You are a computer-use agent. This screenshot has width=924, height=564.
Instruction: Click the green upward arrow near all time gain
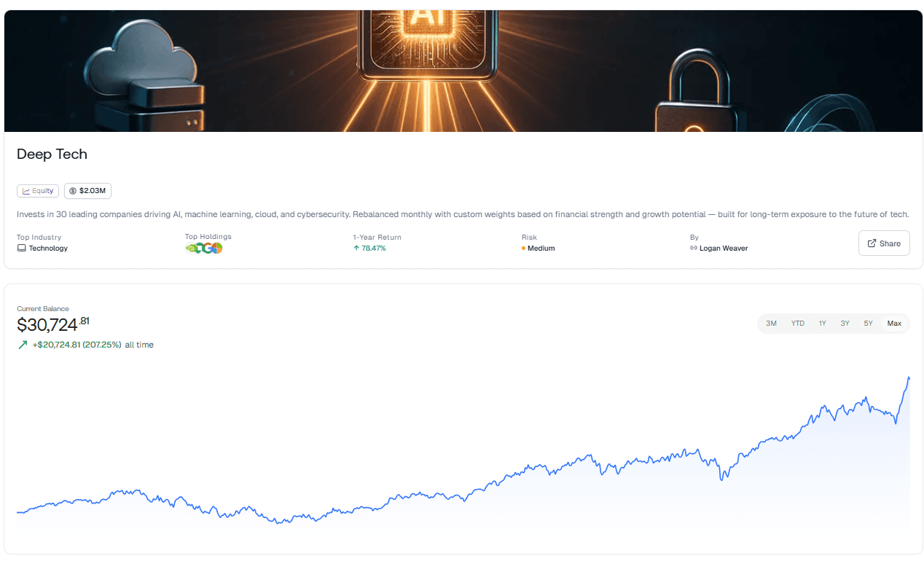point(23,345)
